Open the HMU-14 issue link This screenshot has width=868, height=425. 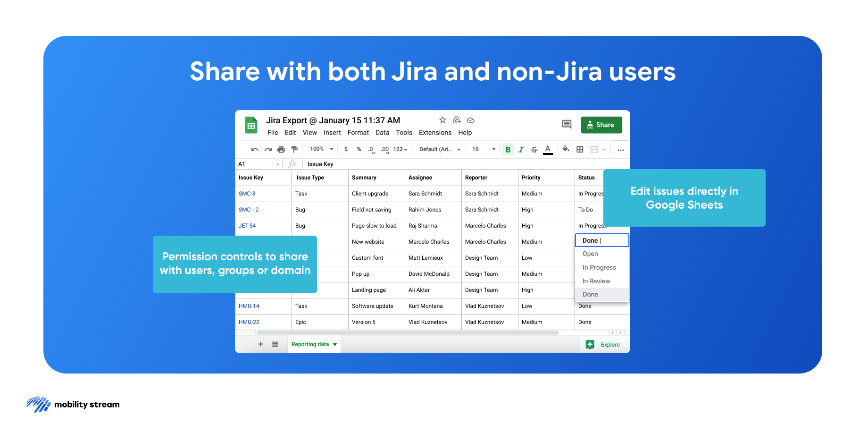click(249, 306)
